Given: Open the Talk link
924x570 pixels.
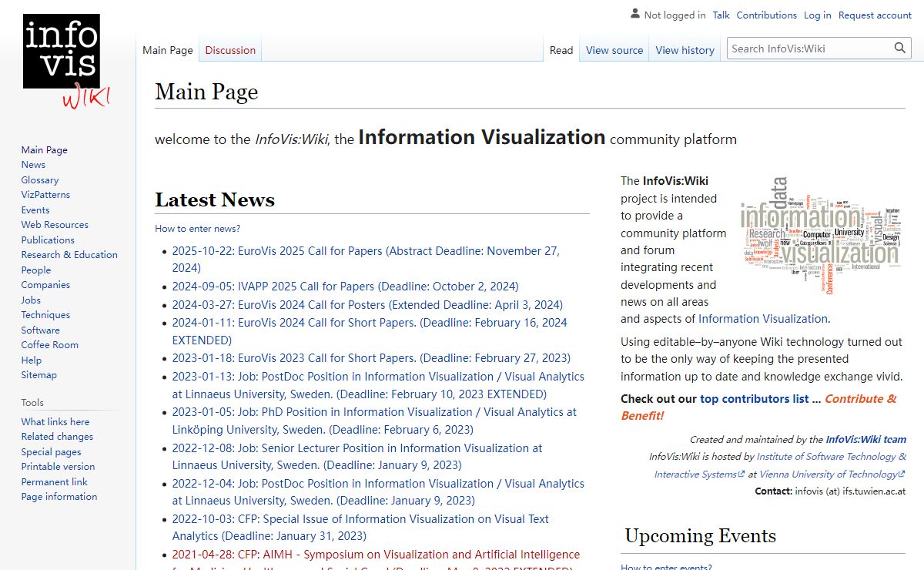Looking at the screenshot, I should tap(721, 15).
